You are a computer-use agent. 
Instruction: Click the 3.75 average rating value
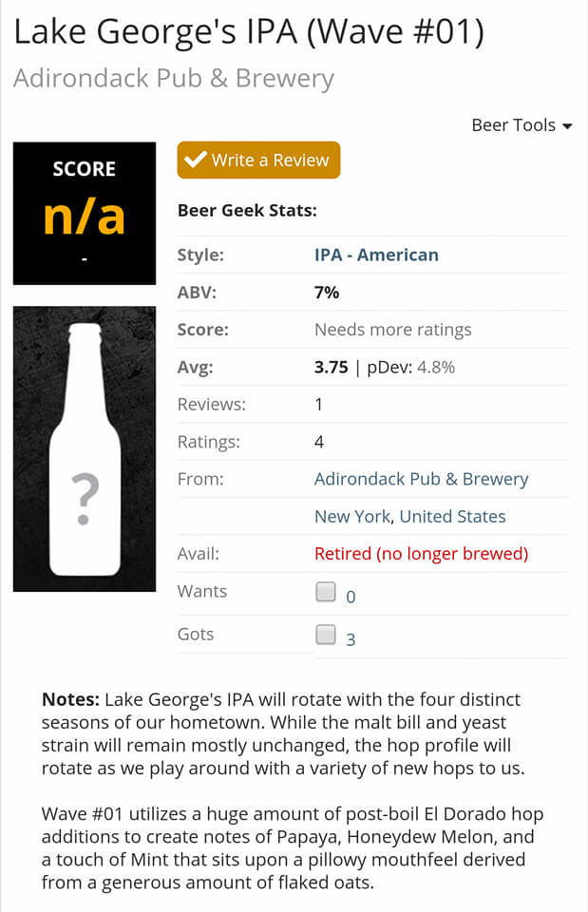click(x=331, y=367)
